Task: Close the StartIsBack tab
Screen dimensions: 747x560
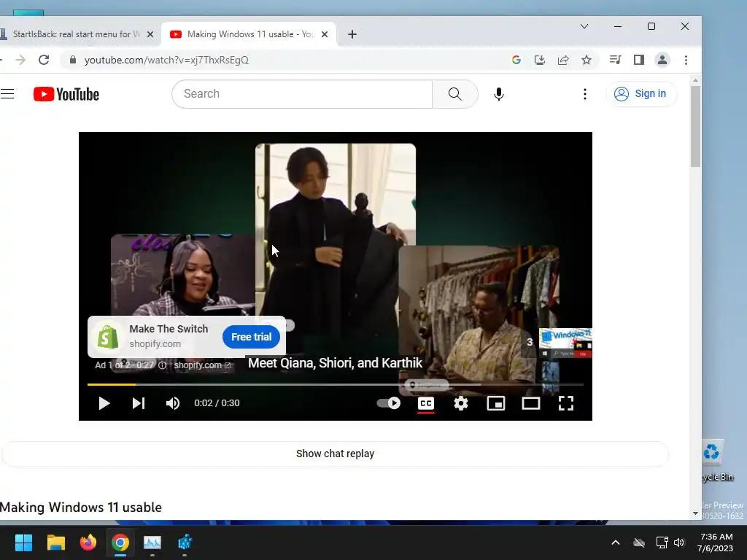Action: (150, 34)
